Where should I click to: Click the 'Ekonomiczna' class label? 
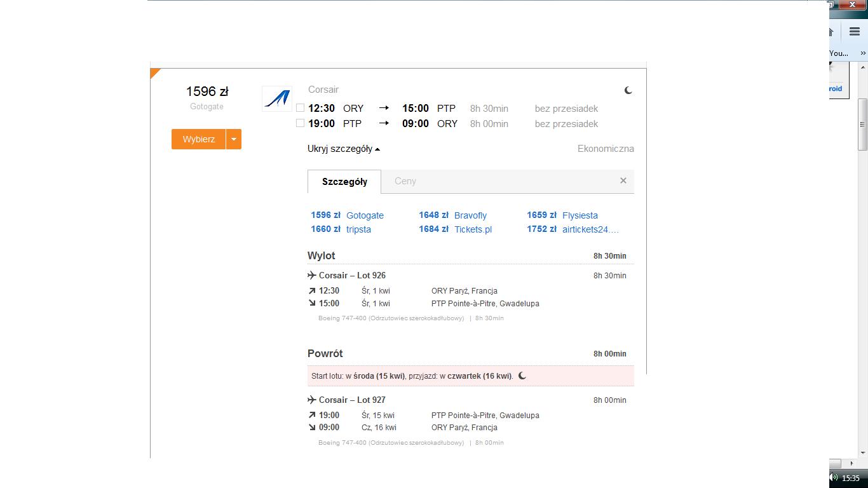coord(606,149)
